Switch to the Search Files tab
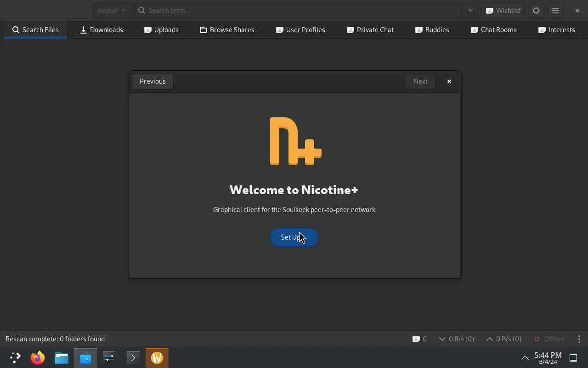 [x=35, y=30]
